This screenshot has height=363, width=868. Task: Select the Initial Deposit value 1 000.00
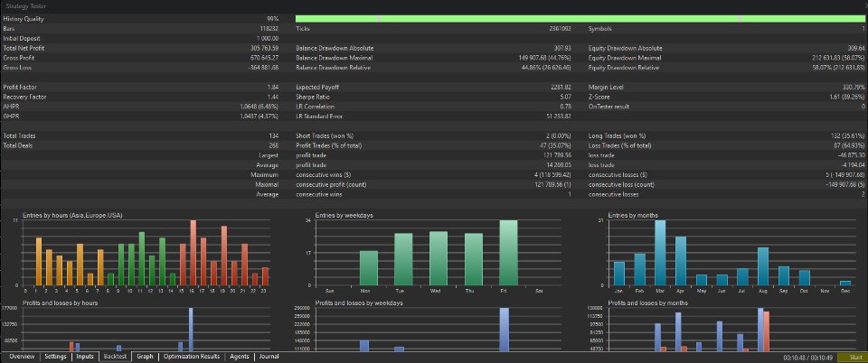click(268, 39)
